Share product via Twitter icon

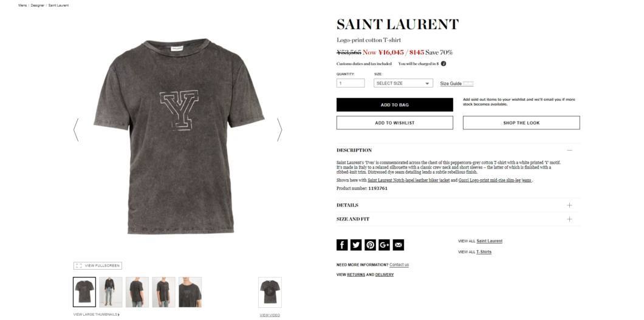356,245
